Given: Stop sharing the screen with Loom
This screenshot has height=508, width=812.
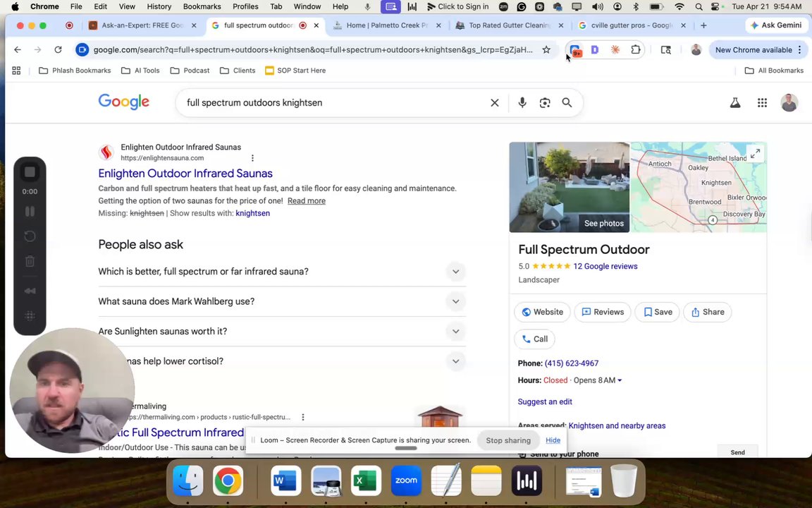Looking at the screenshot, I should 508,440.
